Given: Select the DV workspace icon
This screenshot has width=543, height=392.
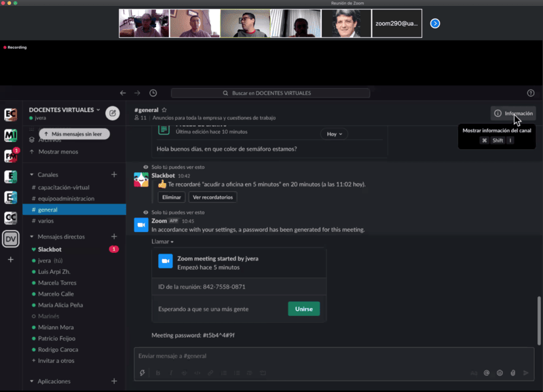Looking at the screenshot, I should [11, 239].
